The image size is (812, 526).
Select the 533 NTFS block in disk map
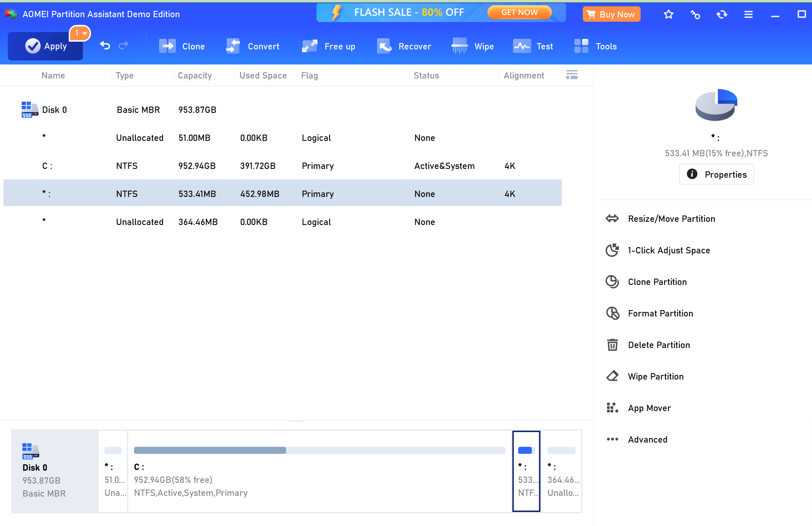526,471
